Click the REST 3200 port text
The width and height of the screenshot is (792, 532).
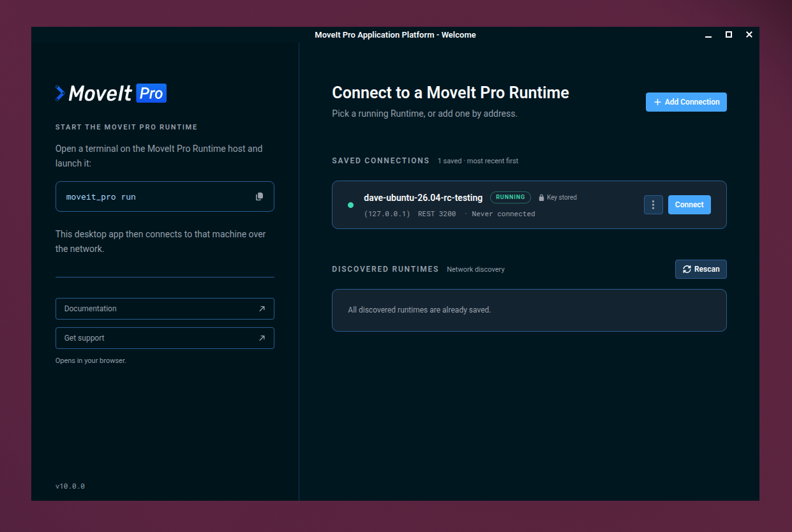point(437,214)
